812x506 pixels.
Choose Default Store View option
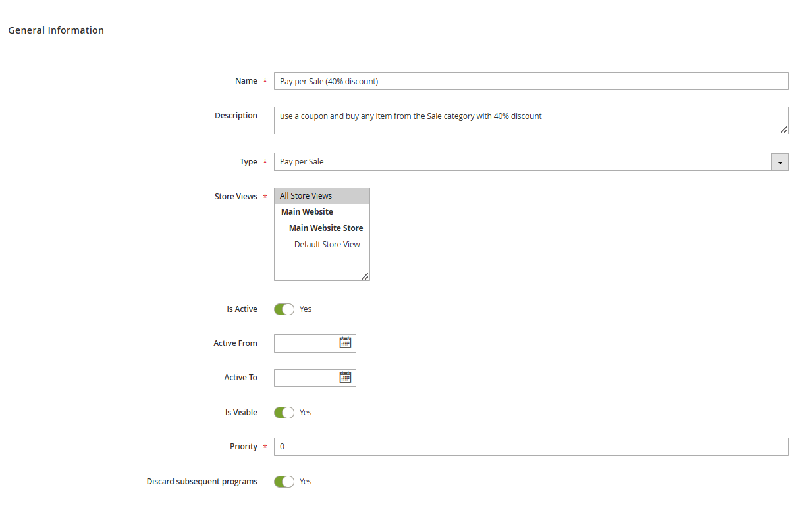(x=327, y=244)
